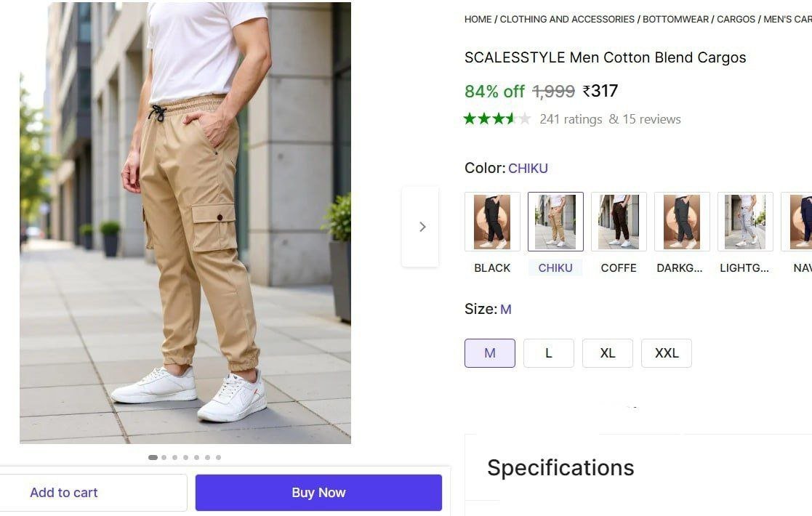Go to HOME breadcrumb link
Viewport: 812px width, 516px height.
coord(478,20)
